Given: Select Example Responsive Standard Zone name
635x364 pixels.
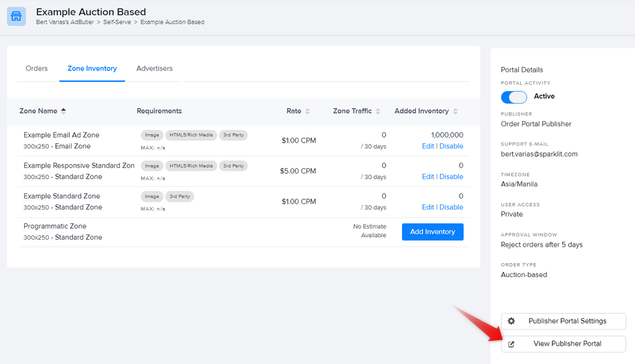Looking at the screenshot, I should 79,166.
